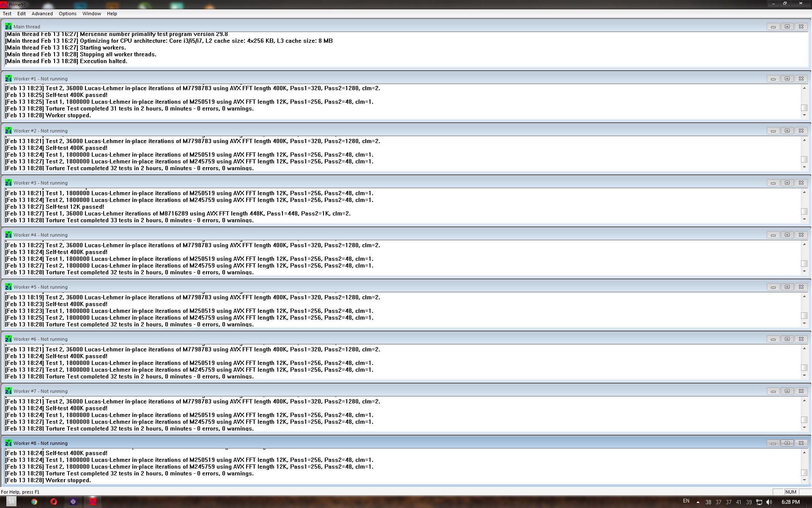Show hidden system tray icons
Viewport: 812px width, 508px height.
coord(698,502)
